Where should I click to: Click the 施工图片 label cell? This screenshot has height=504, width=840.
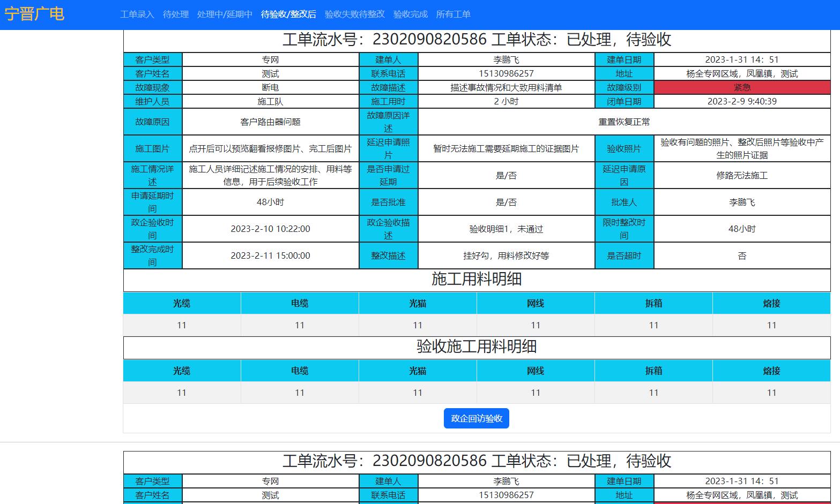(x=153, y=148)
